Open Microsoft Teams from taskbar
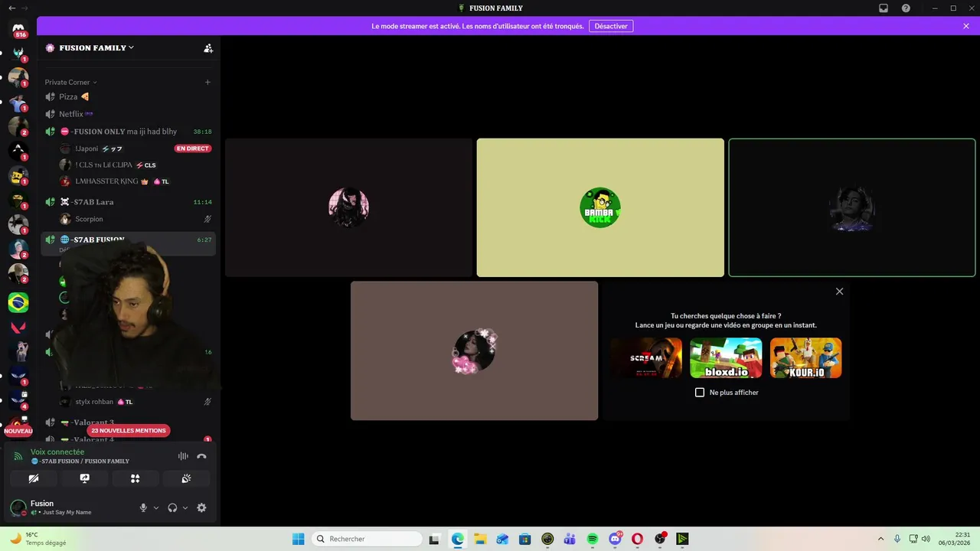Screen dimensions: 980x551 pos(570,539)
